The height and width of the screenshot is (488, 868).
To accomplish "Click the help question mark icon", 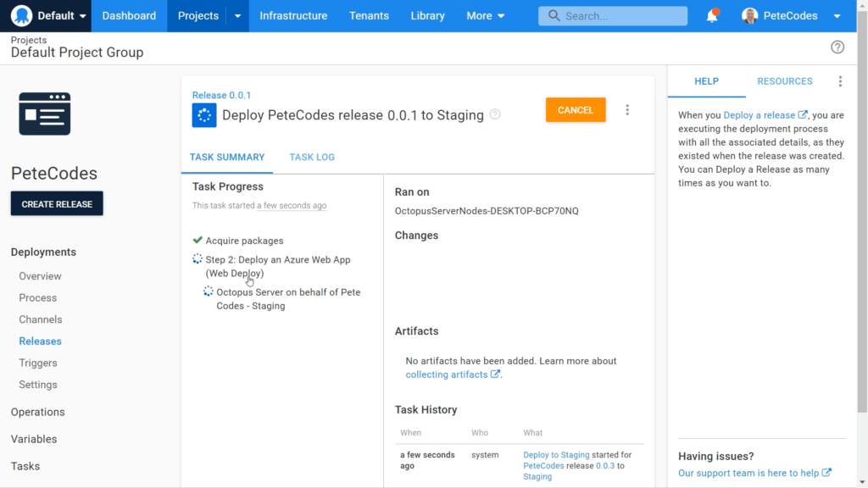I will pyautogui.click(x=837, y=47).
